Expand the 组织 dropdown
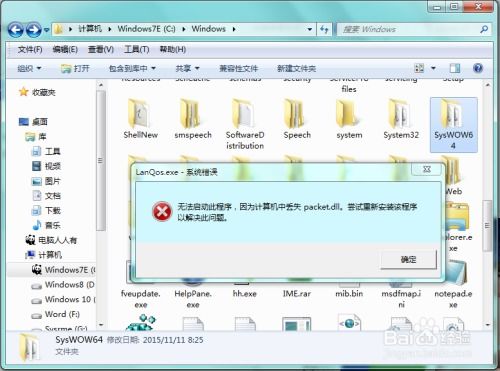 pos(29,68)
